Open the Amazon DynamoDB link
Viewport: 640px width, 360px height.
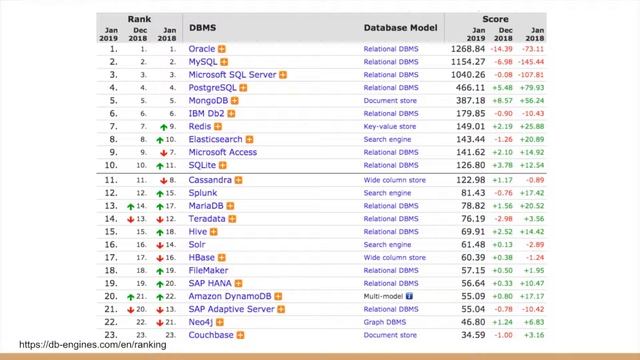coord(230,296)
